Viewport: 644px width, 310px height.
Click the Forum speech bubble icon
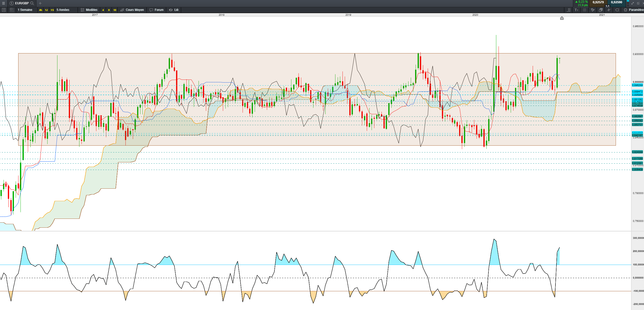pyautogui.click(x=151, y=10)
